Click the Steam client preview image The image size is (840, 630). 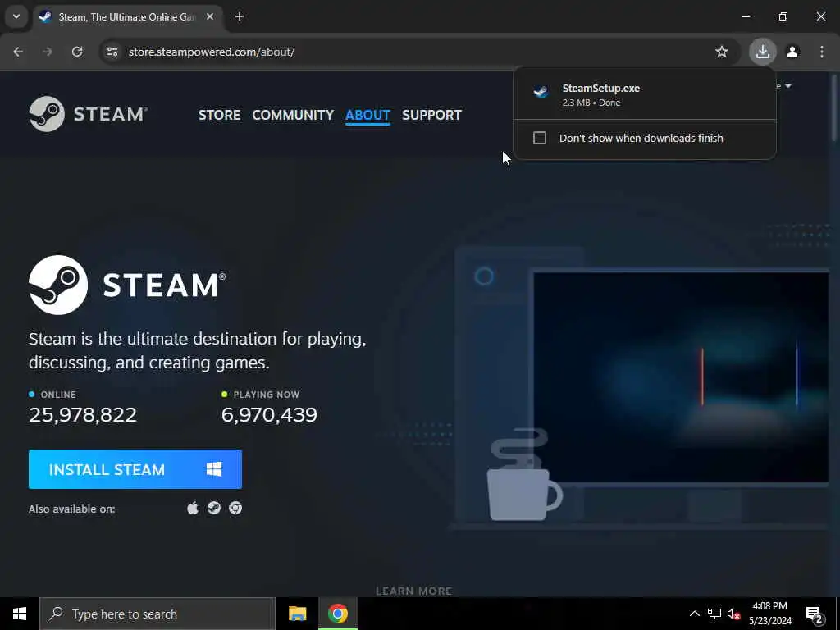tap(681, 377)
